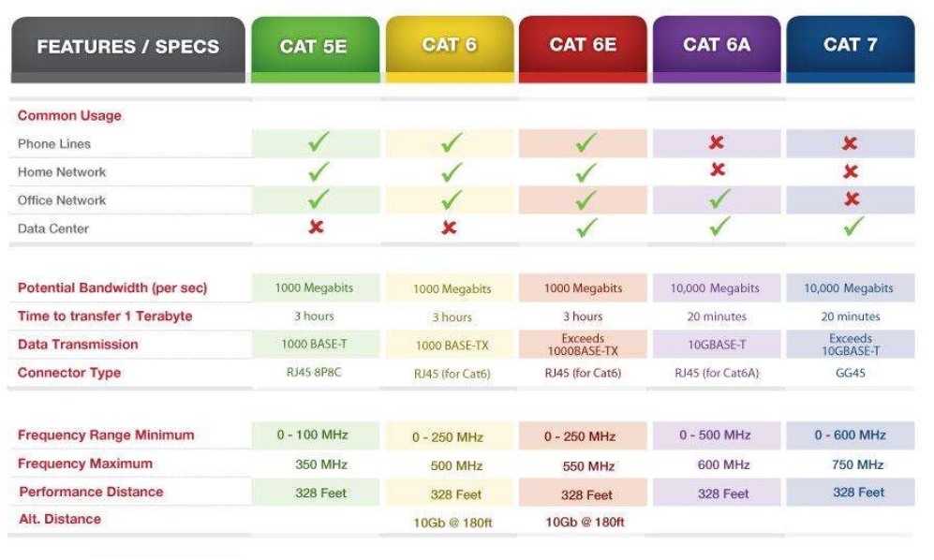Select the green CAT 5E column header
Viewport: 934px width, 560px height.
(x=315, y=50)
